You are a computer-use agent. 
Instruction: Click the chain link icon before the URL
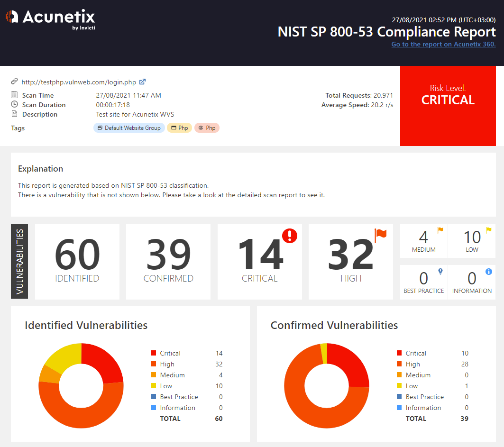tap(14, 82)
